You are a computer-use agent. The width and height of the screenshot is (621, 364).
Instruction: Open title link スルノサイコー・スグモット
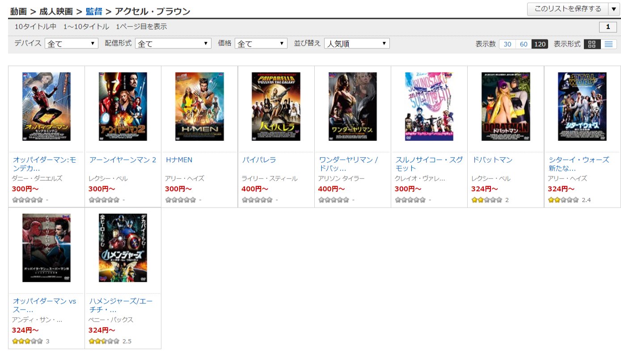[x=429, y=164]
